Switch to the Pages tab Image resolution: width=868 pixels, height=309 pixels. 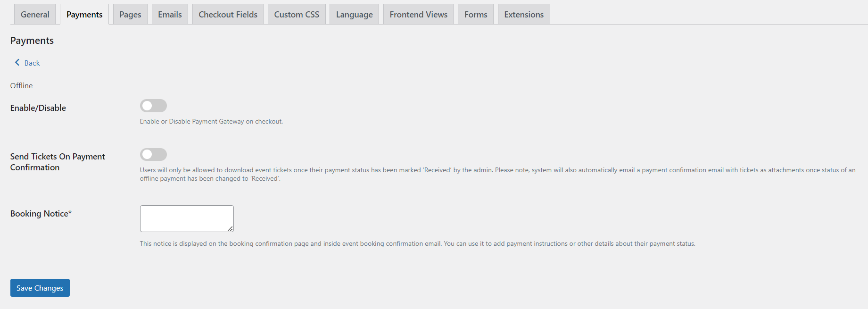pyautogui.click(x=130, y=15)
